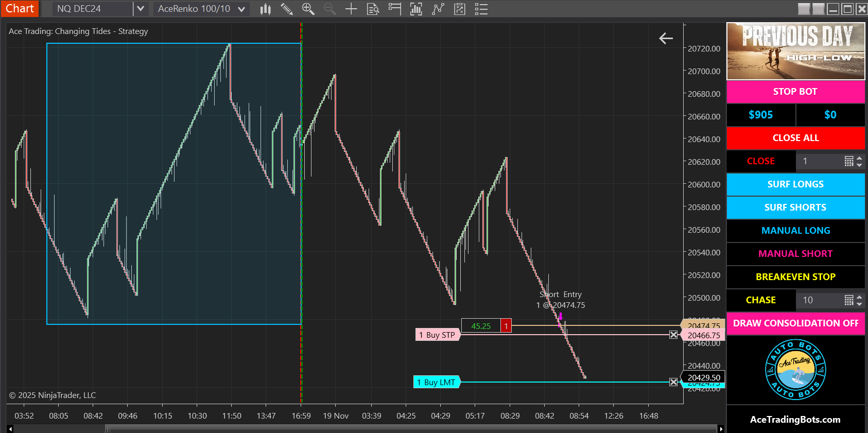Cancel the Buy STP order X
The image size is (868, 433).
(673, 335)
